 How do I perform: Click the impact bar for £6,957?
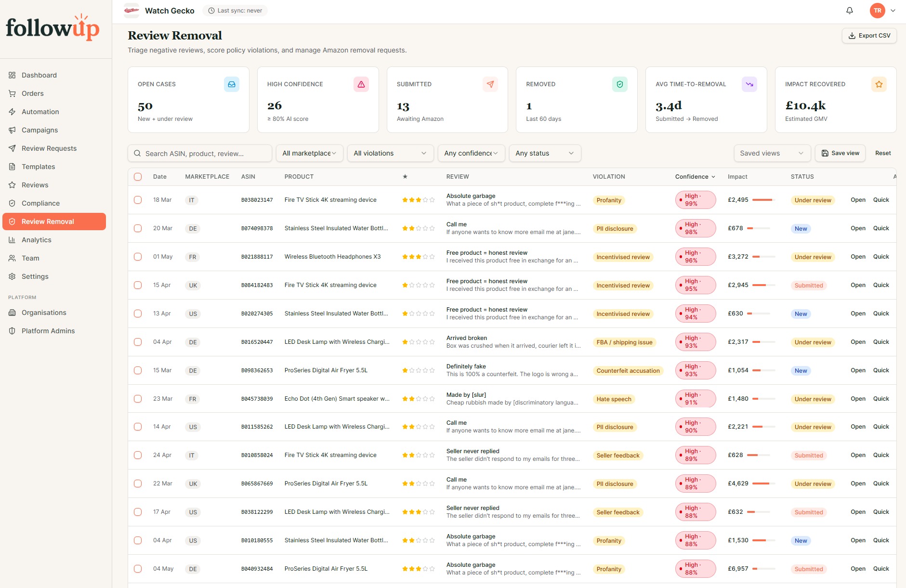point(763,569)
